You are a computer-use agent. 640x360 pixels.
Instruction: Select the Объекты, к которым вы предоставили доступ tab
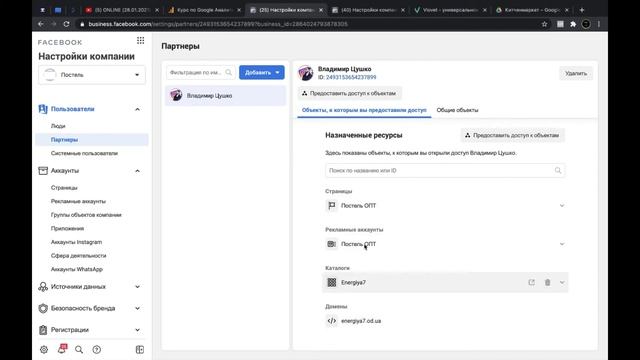[364, 110]
